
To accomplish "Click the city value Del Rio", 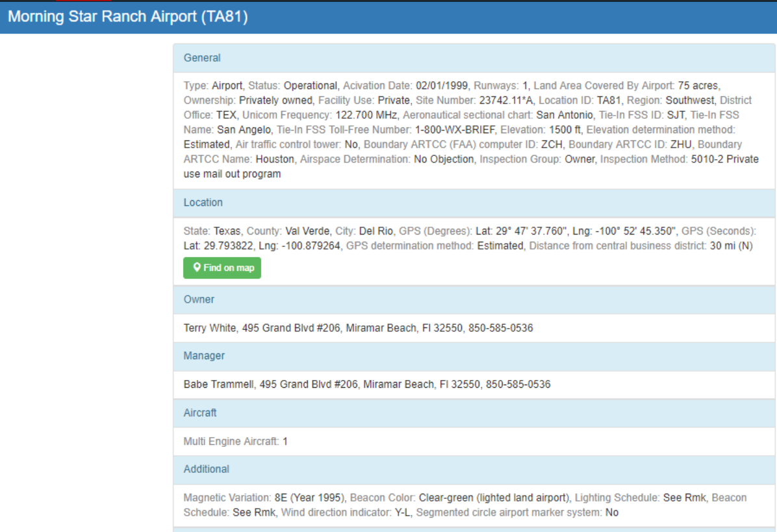I will [x=376, y=231].
